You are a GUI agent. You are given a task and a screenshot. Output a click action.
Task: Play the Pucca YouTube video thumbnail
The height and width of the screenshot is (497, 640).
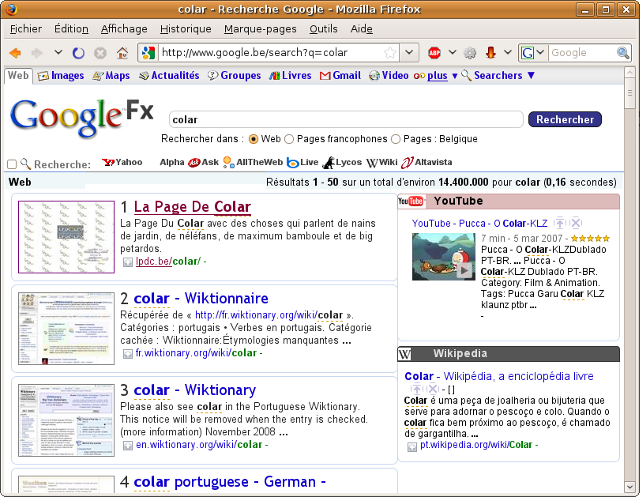tap(443, 257)
